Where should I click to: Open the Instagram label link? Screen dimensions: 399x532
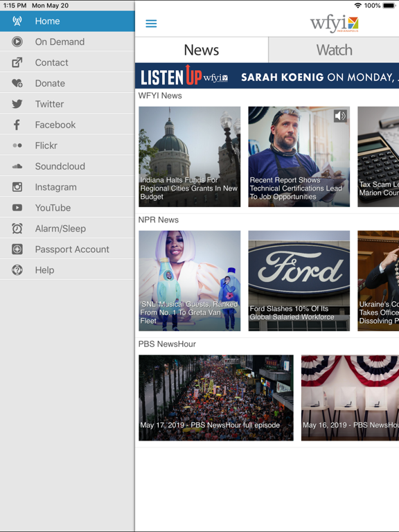point(56,187)
